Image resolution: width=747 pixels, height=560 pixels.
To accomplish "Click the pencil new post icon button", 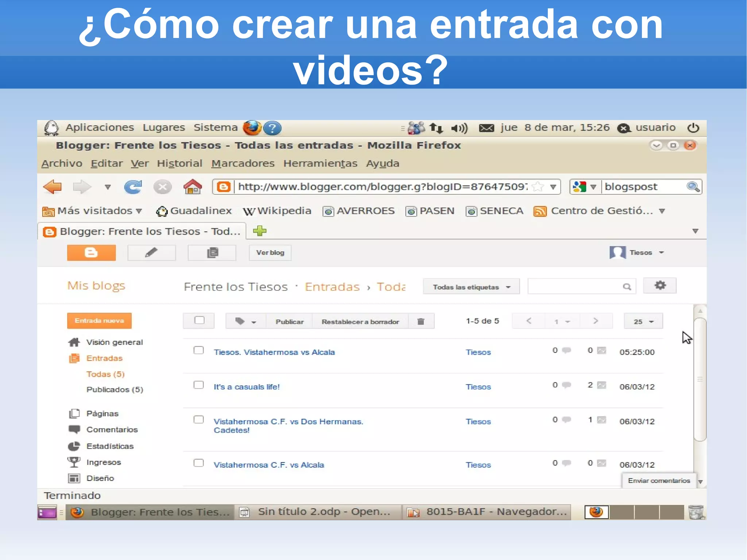I will point(151,252).
